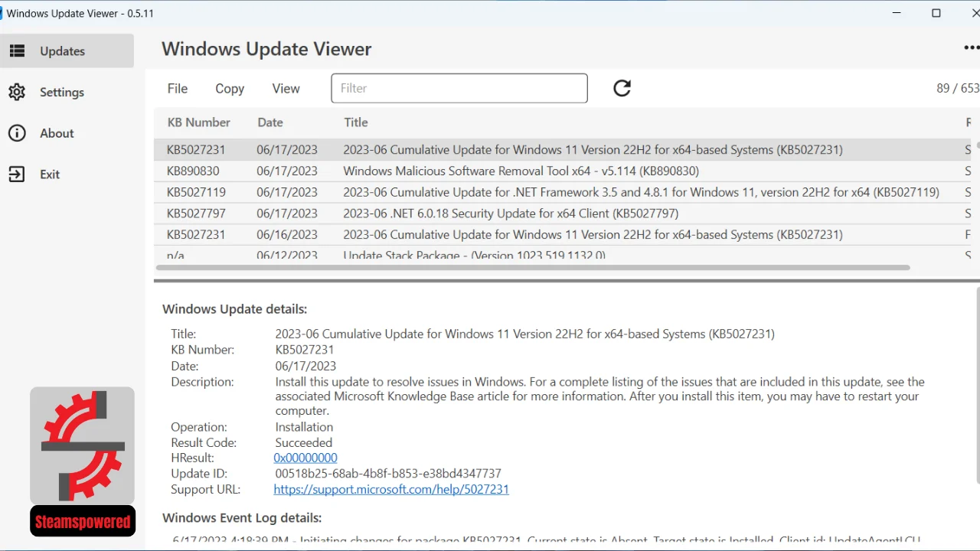Open the Updates navigation item
Image resolution: width=980 pixels, height=551 pixels.
[67, 51]
